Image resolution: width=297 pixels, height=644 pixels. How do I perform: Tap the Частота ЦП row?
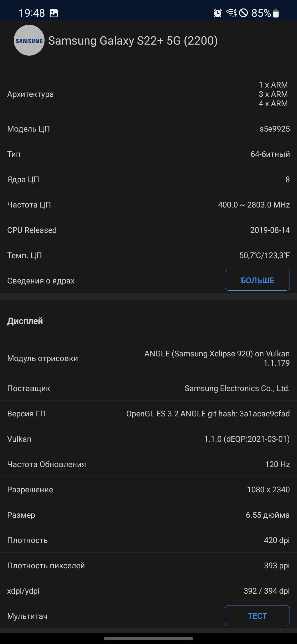(x=148, y=205)
